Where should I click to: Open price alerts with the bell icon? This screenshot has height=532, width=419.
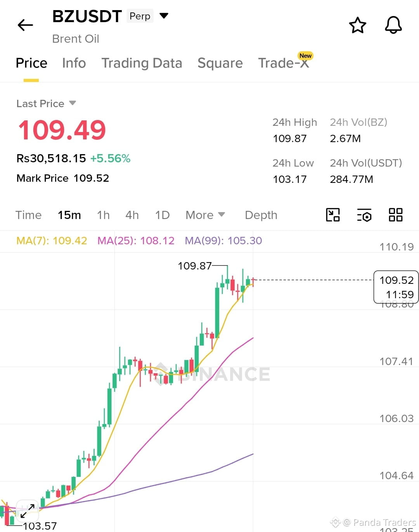pyautogui.click(x=393, y=25)
